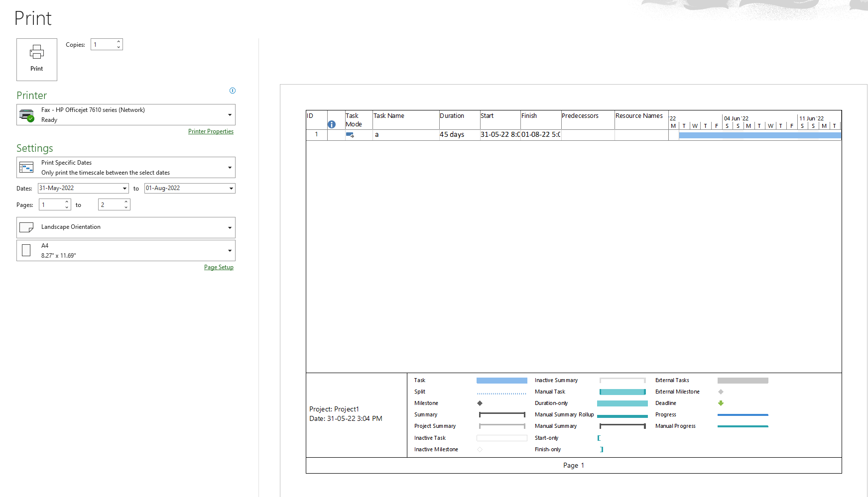Click the Copies input field

click(x=103, y=45)
